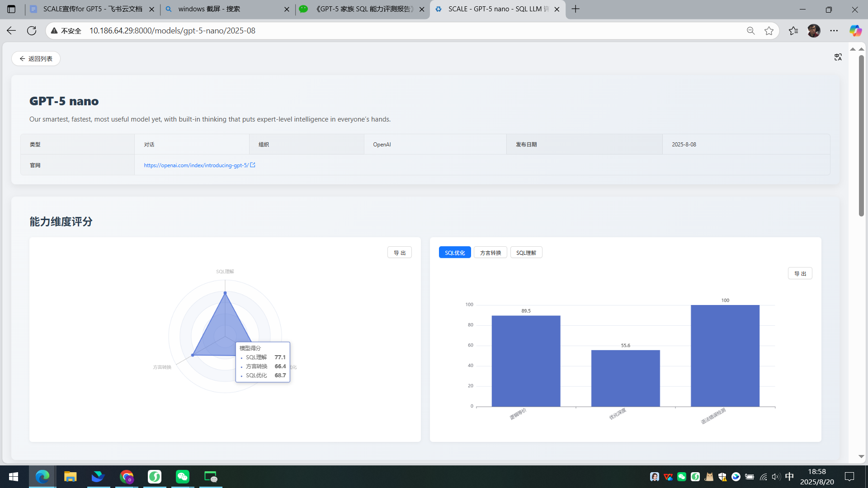Select the SQL优化 dimension tab

pyautogui.click(x=455, y=253)
